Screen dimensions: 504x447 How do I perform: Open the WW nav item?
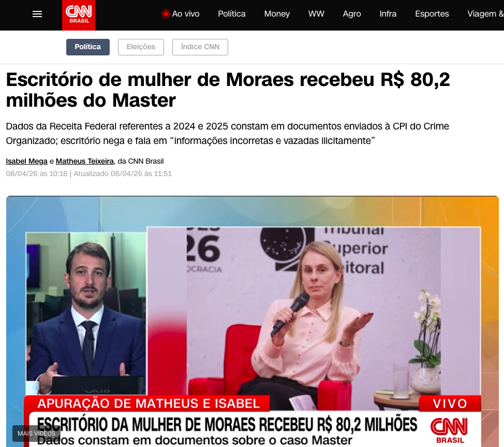(x=316, y=14)
